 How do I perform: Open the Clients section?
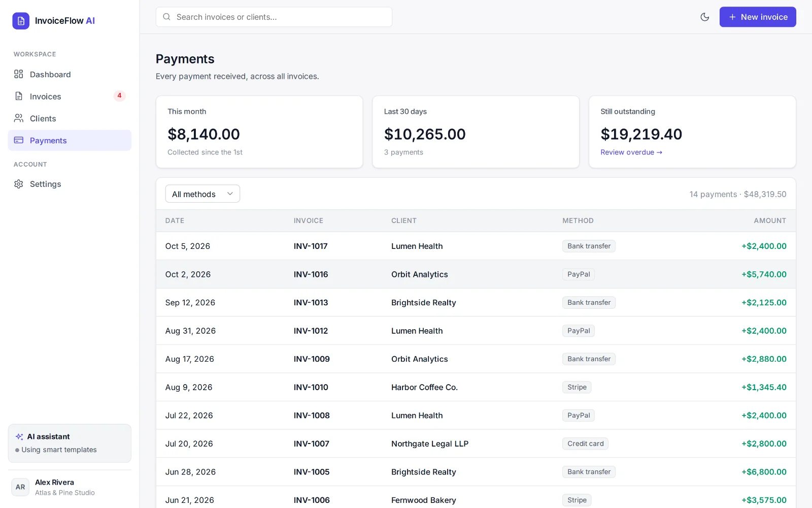coord(70,118)
